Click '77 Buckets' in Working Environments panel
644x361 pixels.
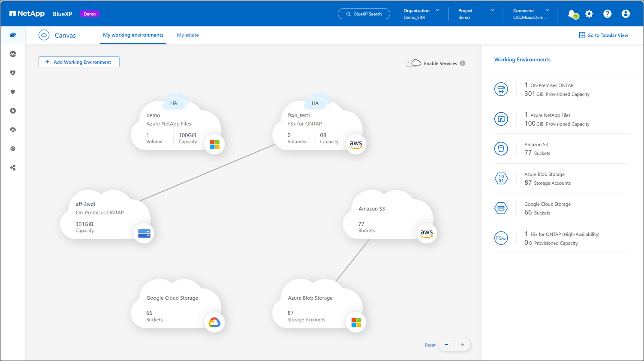(x=537, y=153)
